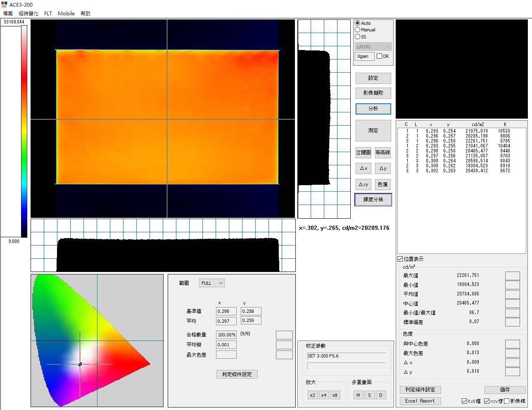Select the D multi-screen button

pyautogui.click(x=381, y=395)
